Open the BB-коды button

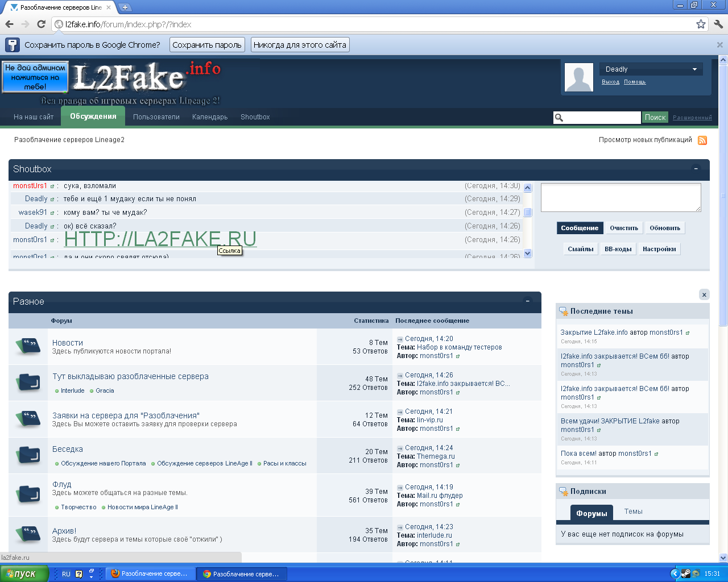click(x=618, y=249)
